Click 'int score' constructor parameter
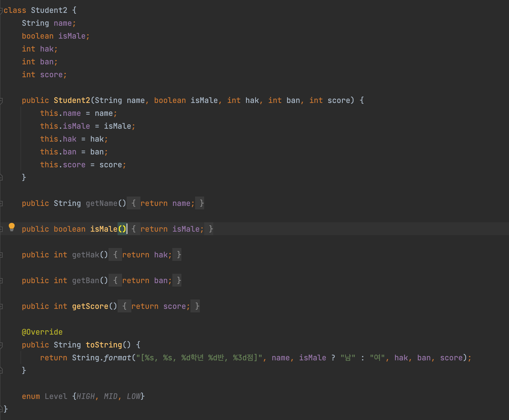The width and height of the screenshot is (509, 420). click(330, 100)
